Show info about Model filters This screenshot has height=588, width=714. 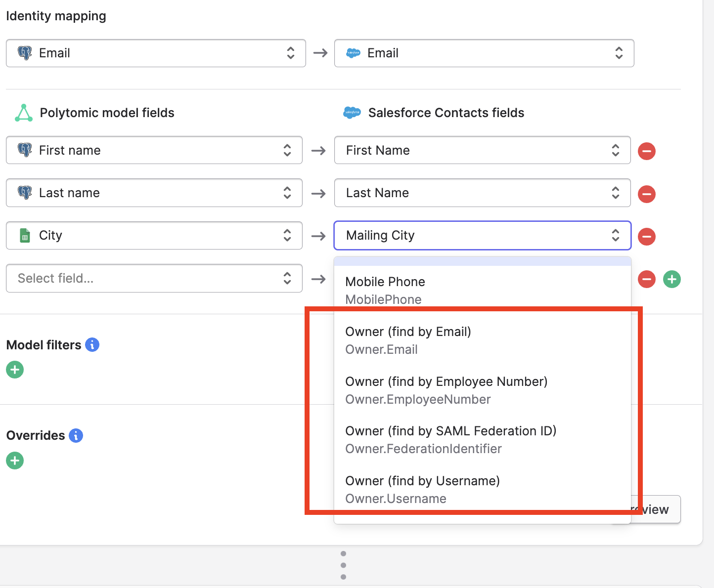coord(92,344)
